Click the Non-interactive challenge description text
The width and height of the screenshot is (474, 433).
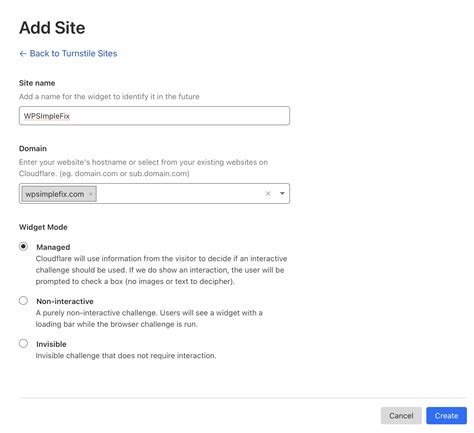tap(149, 318)
